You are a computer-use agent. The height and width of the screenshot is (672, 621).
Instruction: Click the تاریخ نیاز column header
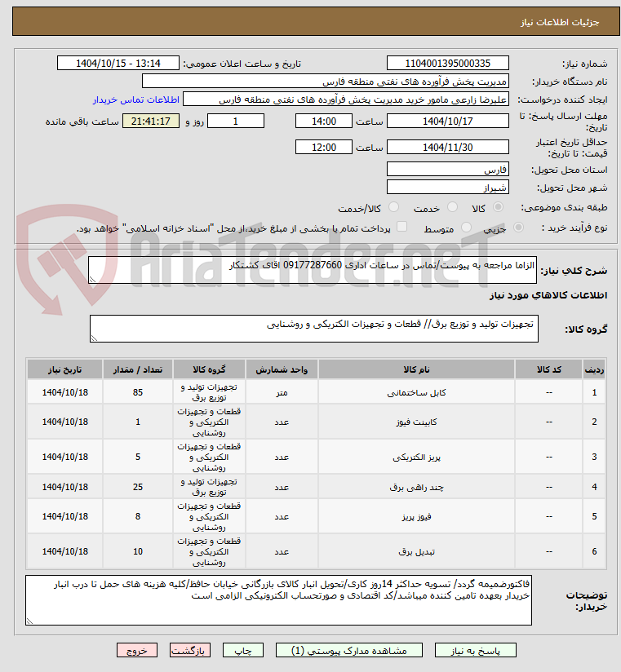pyautogui.click(x=64, y=369)
